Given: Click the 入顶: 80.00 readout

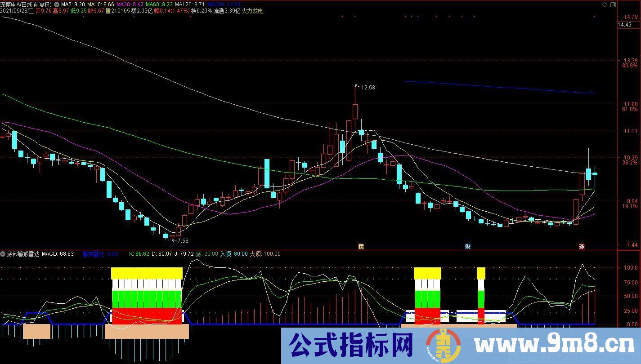Looking at the screenshot, I should 234,254.
